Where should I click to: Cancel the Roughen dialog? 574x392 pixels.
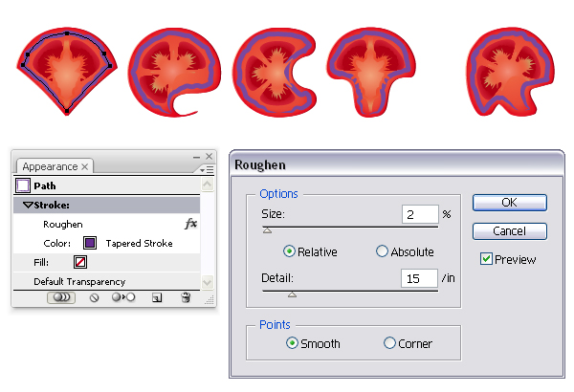click(509, 231)
